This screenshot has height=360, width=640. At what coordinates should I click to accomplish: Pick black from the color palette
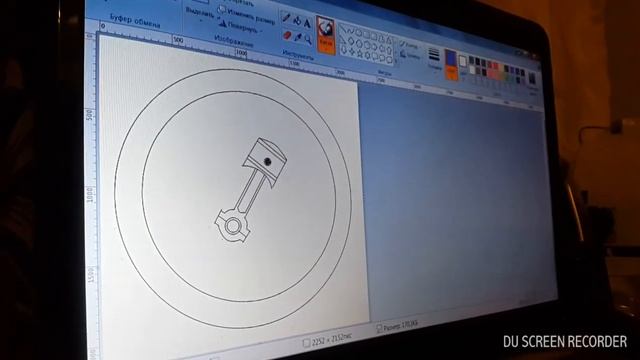471,60
